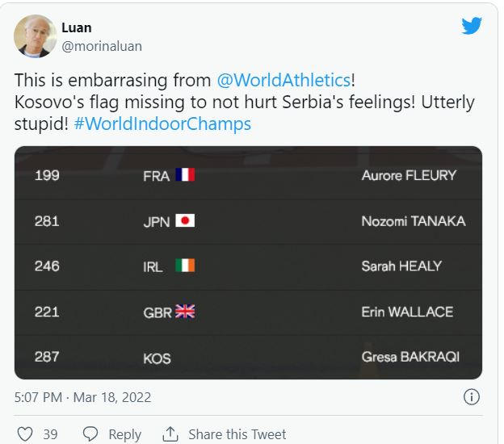
Task: Click Gresa BAKRAQI name in image
Action: [410, 356]
